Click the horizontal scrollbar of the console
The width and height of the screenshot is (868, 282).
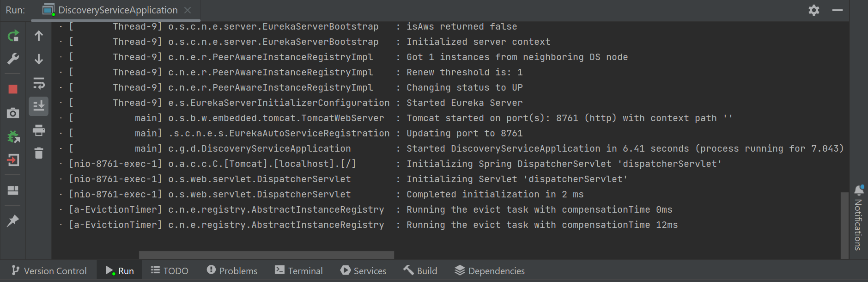coord(266,255)
